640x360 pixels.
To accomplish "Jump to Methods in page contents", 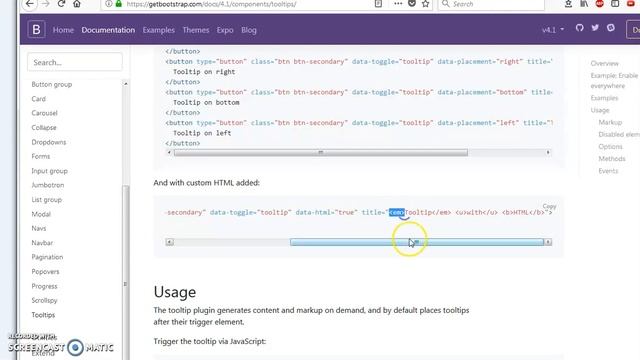I will click(x=611, y=158).
